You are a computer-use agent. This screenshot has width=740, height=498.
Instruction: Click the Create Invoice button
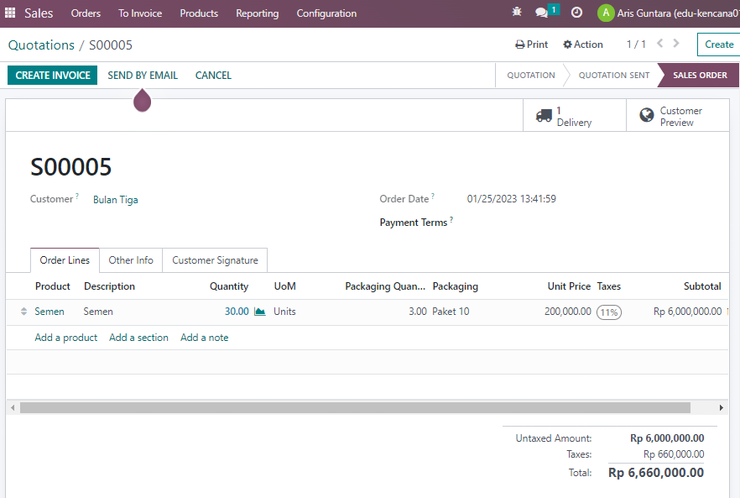(x=52, y=75)
